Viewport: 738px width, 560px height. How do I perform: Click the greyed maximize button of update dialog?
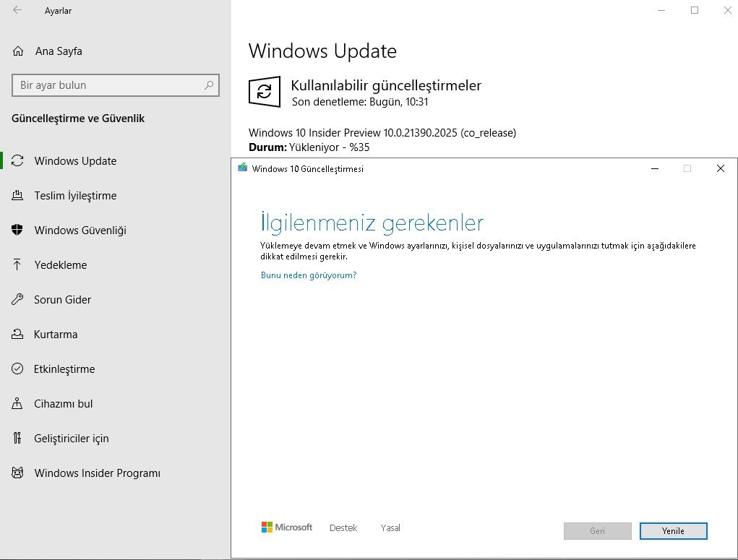coord(687,168)
